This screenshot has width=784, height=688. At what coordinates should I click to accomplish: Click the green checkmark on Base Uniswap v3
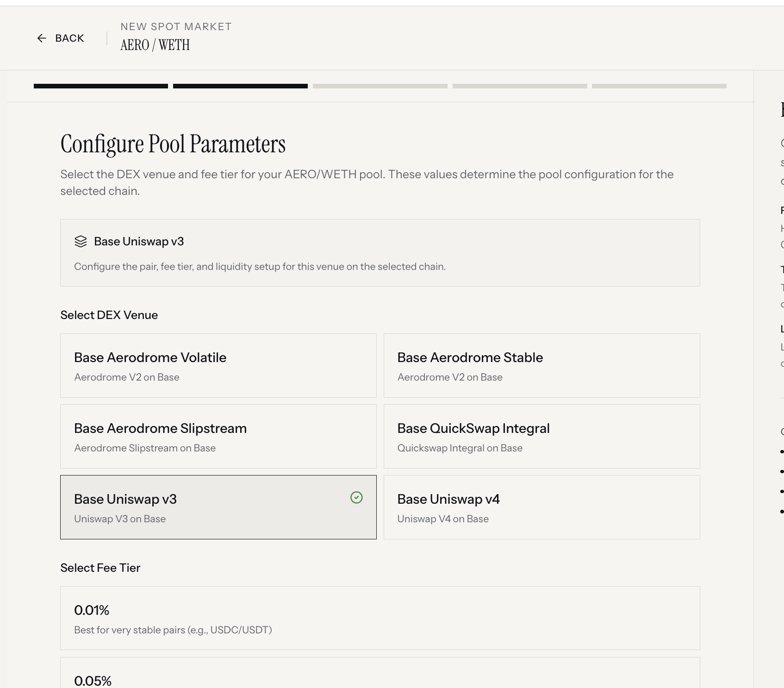356,498
